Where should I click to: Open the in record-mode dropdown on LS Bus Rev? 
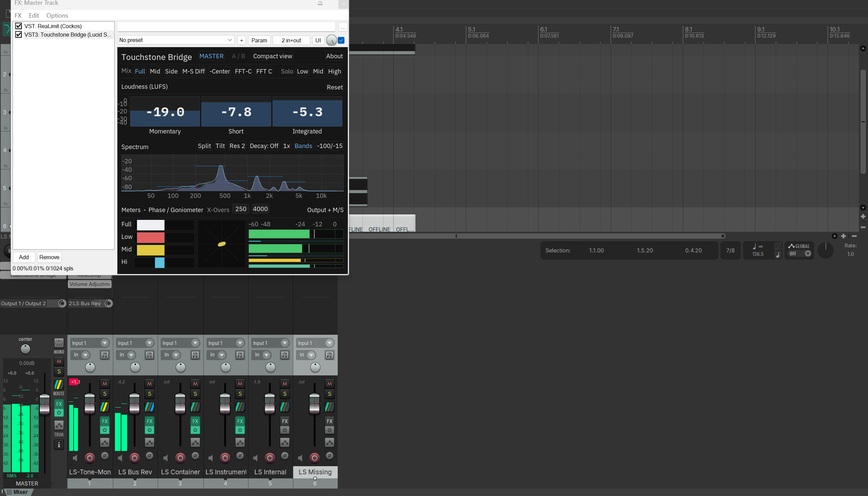click(127, 355)
